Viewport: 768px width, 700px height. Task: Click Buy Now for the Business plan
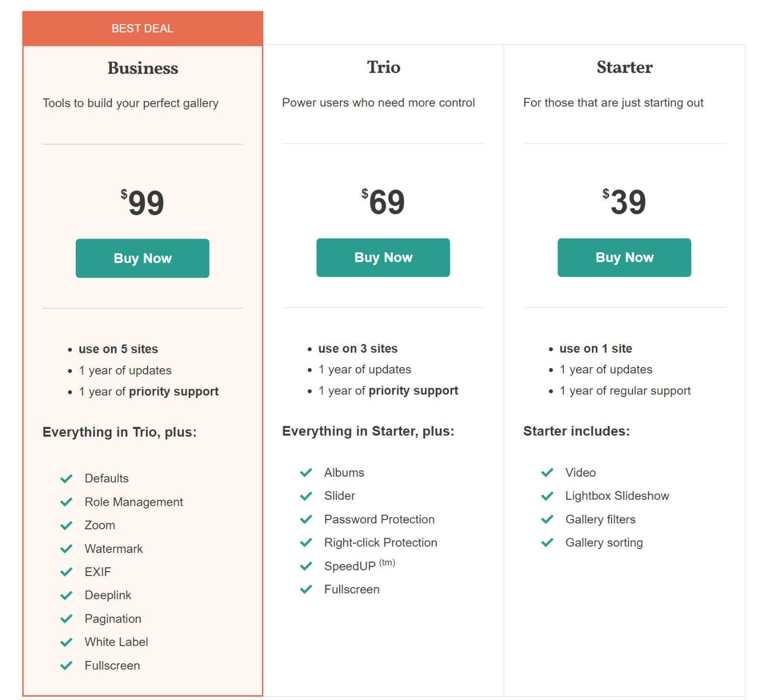point(142,258)
